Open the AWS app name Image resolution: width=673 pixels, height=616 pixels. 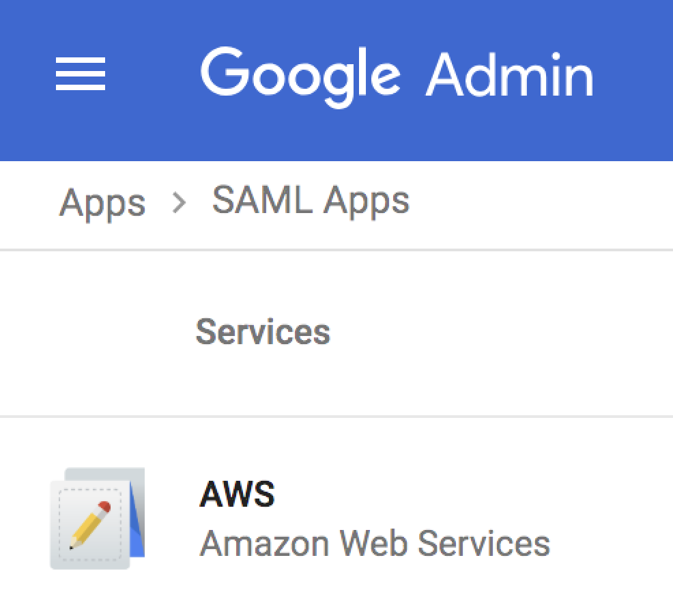(237, 494)
